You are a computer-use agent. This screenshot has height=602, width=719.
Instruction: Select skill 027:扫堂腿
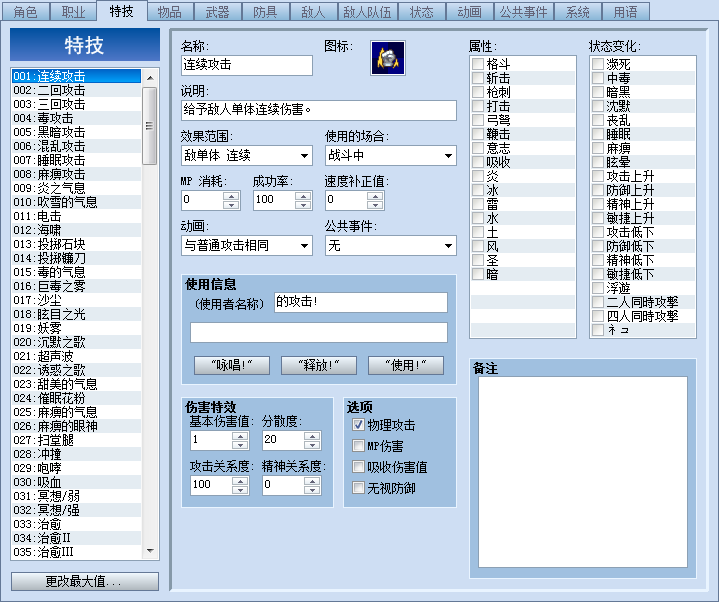coord(77,440)
